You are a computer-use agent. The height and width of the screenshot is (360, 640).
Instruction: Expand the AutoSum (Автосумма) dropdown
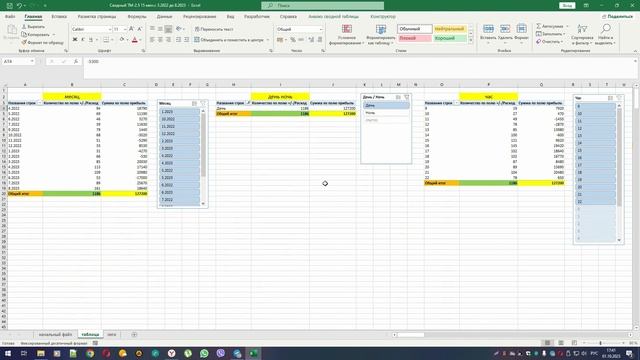point(567,26)
